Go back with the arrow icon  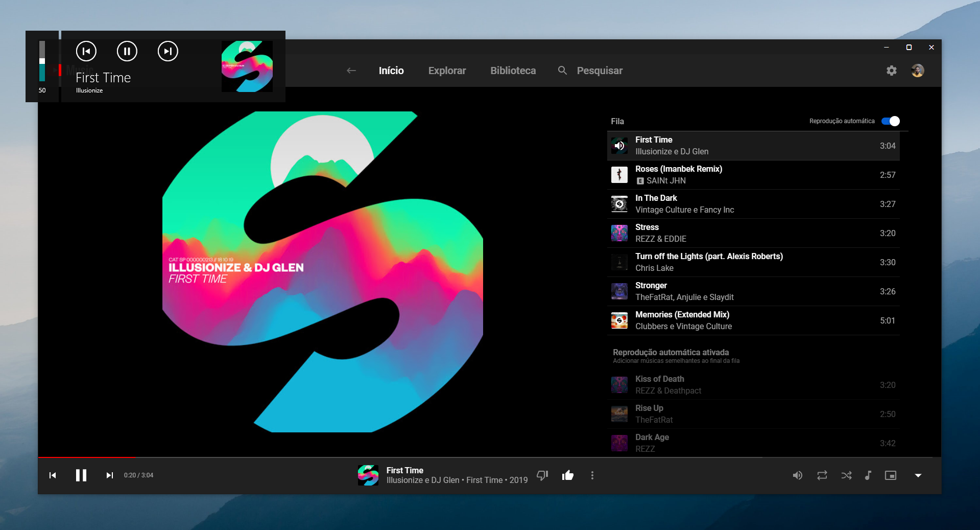pos(351,71)
